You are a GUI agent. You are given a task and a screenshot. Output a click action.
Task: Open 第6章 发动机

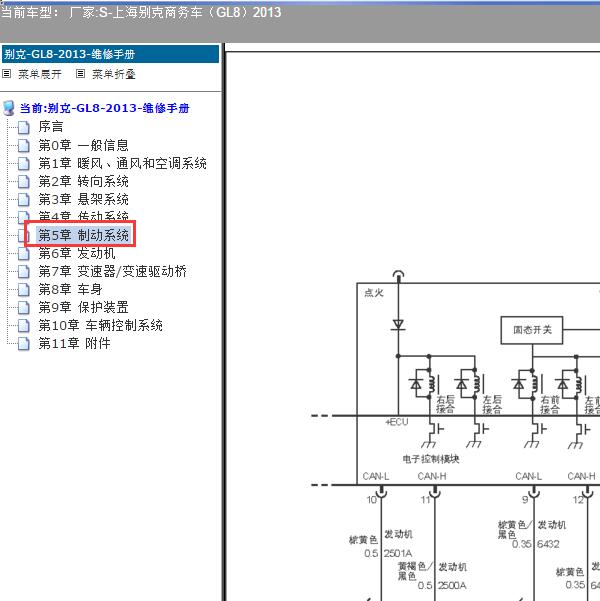pos(77,253)
